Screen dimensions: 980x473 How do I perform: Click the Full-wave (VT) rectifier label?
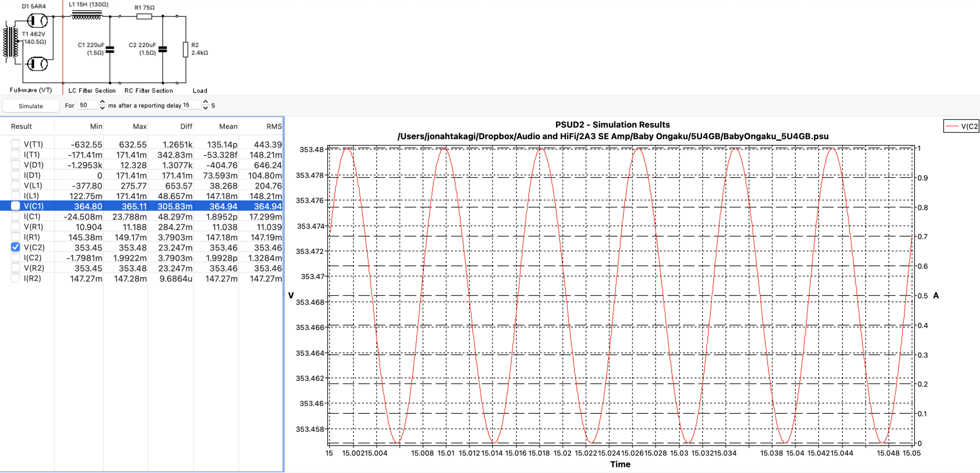coord(31,90)
